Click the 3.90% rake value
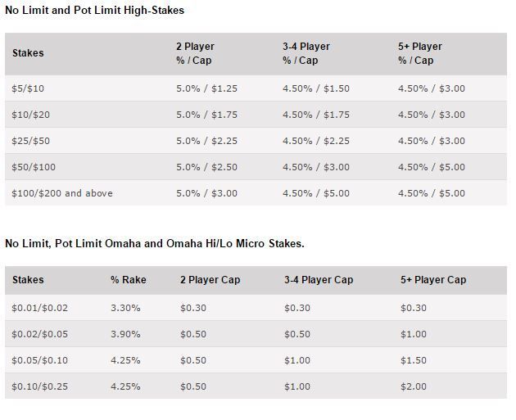 click(x=125, y=334)
